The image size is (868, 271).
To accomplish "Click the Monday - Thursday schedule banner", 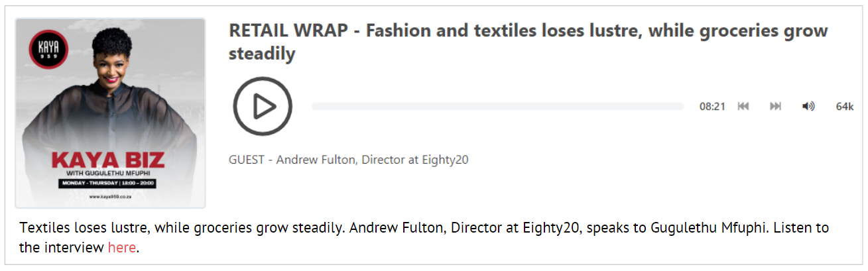I will pos(109,184).
